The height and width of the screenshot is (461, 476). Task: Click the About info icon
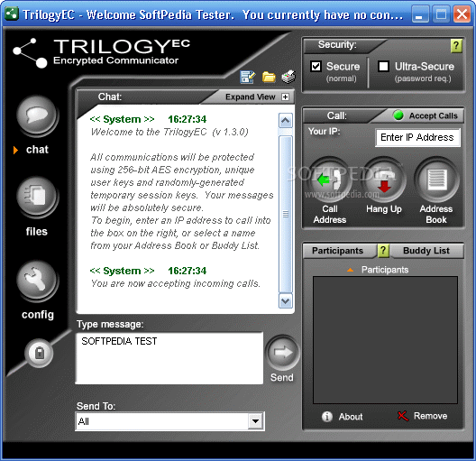pos(327,417)
